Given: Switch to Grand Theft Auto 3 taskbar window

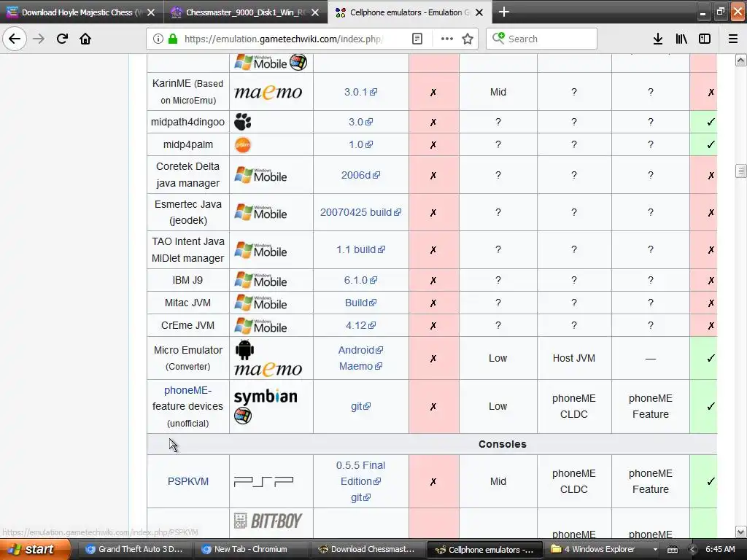Looking at the screenshot, I should point(134,549).
